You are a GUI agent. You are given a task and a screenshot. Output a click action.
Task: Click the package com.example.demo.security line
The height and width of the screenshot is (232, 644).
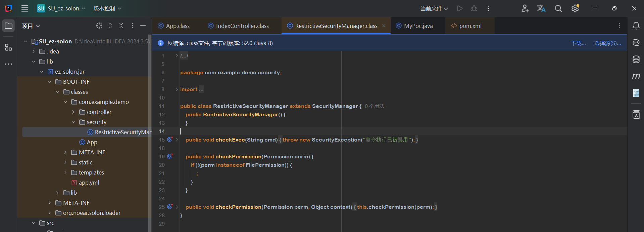click(x=231, y=73)
